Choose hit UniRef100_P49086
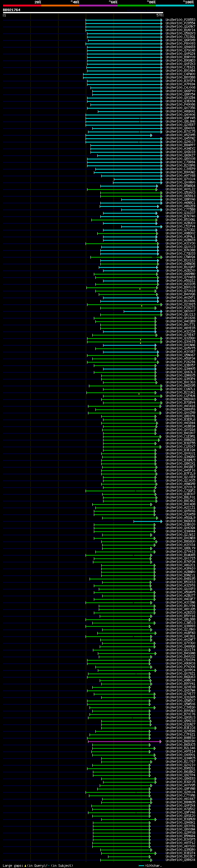This screenshot has height=868, width=197. pos(180,104)
